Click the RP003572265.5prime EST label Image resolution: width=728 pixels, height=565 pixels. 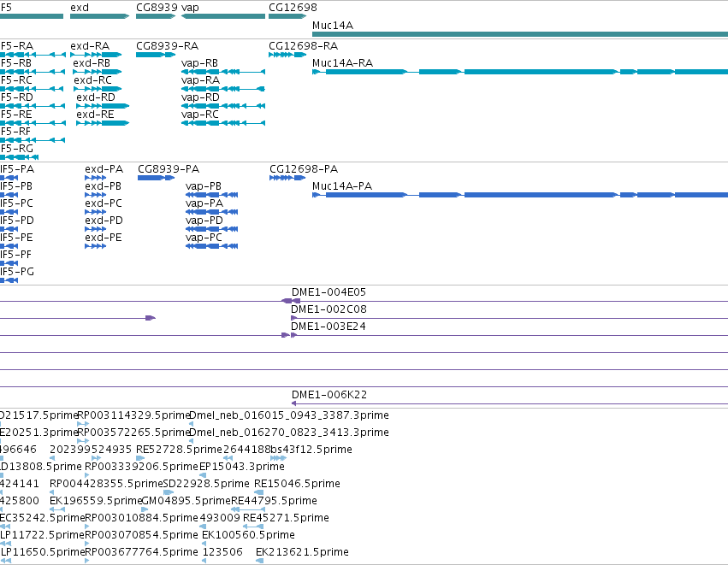[133, 433]
